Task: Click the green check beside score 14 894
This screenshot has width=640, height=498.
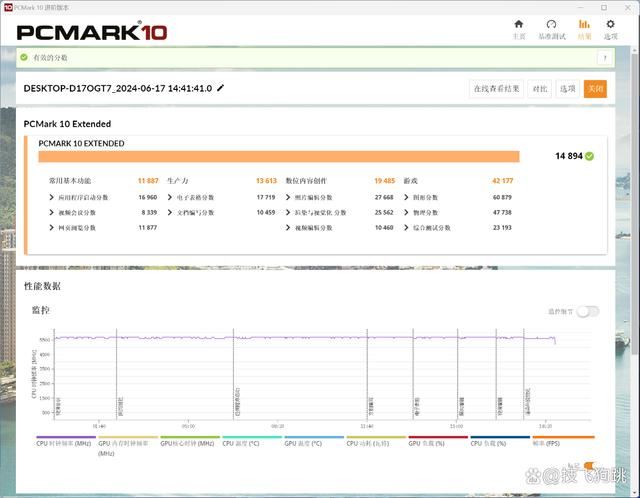Action: pyautogui.click(x=589, y=156)
